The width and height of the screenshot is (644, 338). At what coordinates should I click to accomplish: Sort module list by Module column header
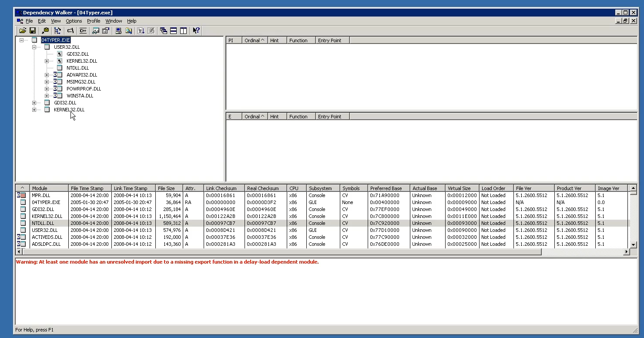tap(49, 188)
